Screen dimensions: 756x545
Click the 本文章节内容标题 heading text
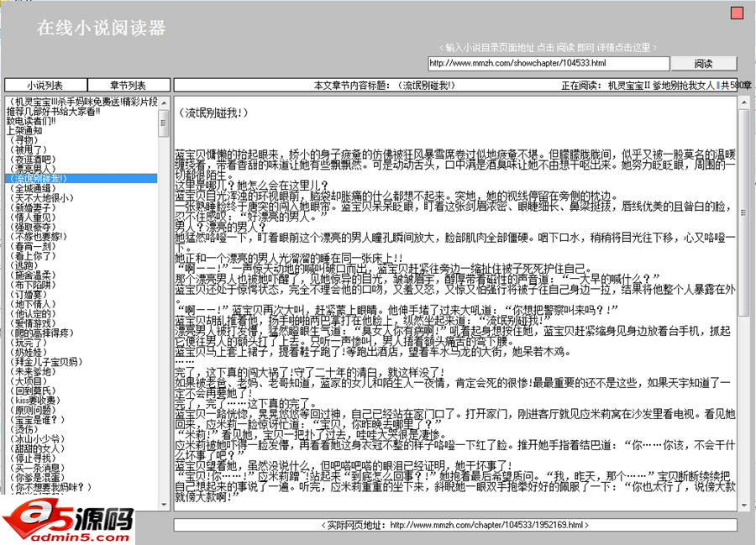[x=384, y=86]
